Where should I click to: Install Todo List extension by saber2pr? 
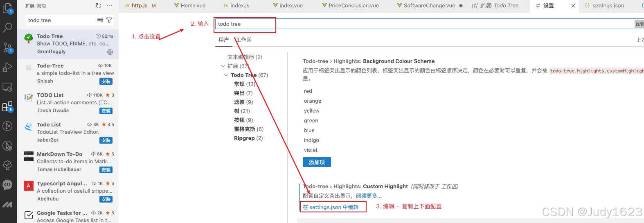(106, 140)
